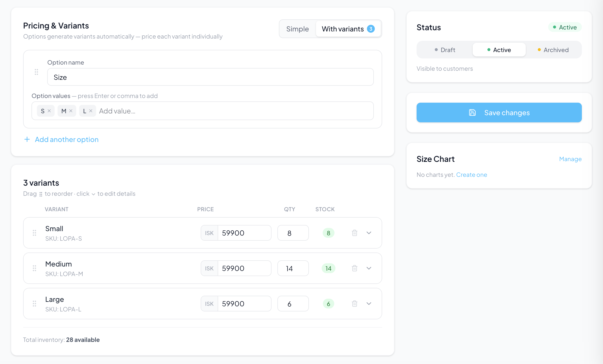
Task: Click the save icon inside Save changes button
Action: pyautogui.click(x=472, y=112)
